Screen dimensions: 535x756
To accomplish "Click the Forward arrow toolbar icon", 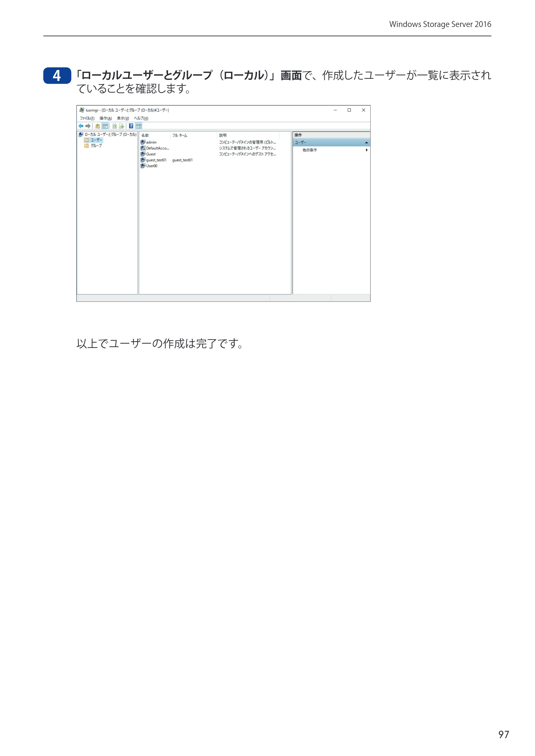I will pos(88,126).
